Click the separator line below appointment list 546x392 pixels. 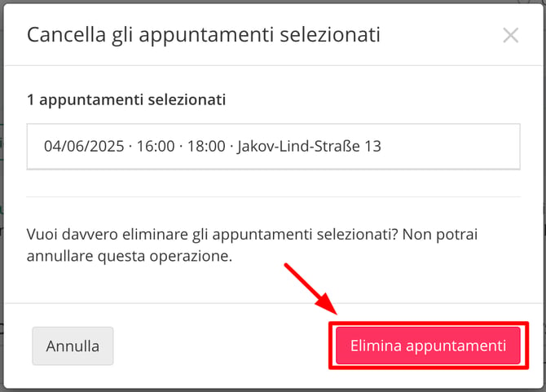pos(273,196)
